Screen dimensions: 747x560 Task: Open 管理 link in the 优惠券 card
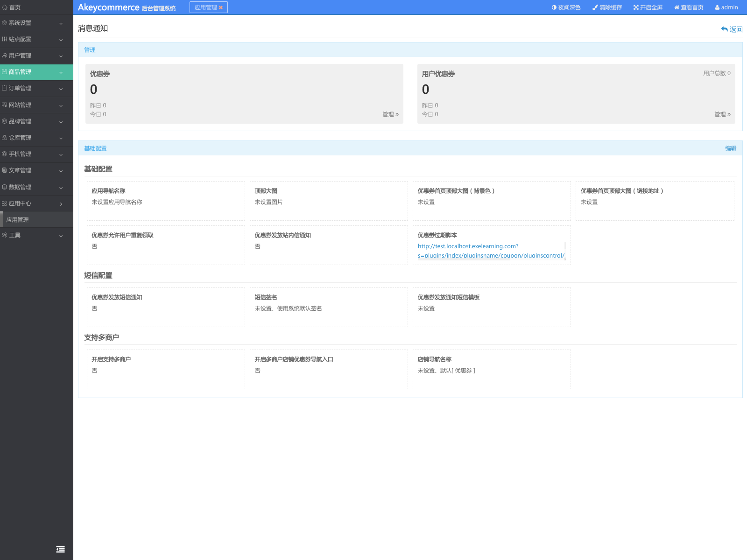click(390, 114)
